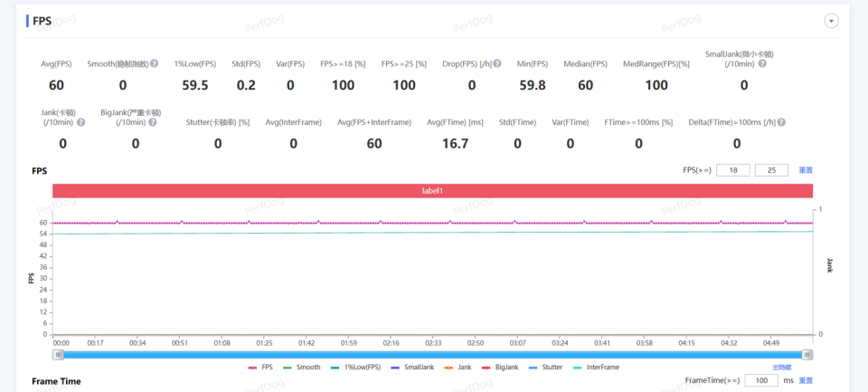868x392 pixels.
Task: Toggle BigJank series in chart legend
Action: [x=500, y=367]
